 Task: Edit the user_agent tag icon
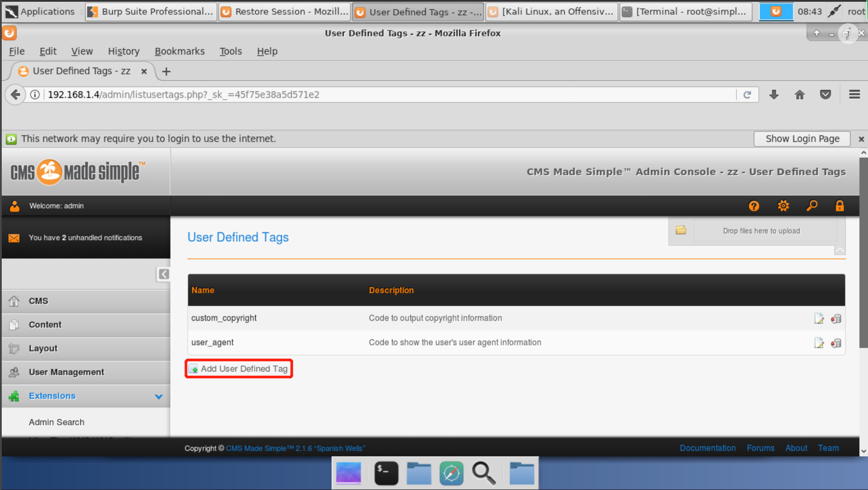tap(819, 343)
